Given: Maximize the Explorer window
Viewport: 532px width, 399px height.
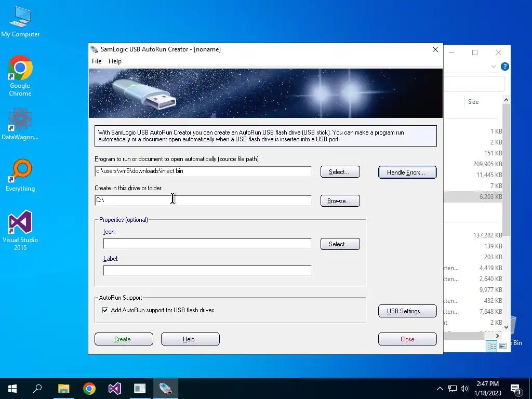Looking at the screenshot, I should point(475,52).
